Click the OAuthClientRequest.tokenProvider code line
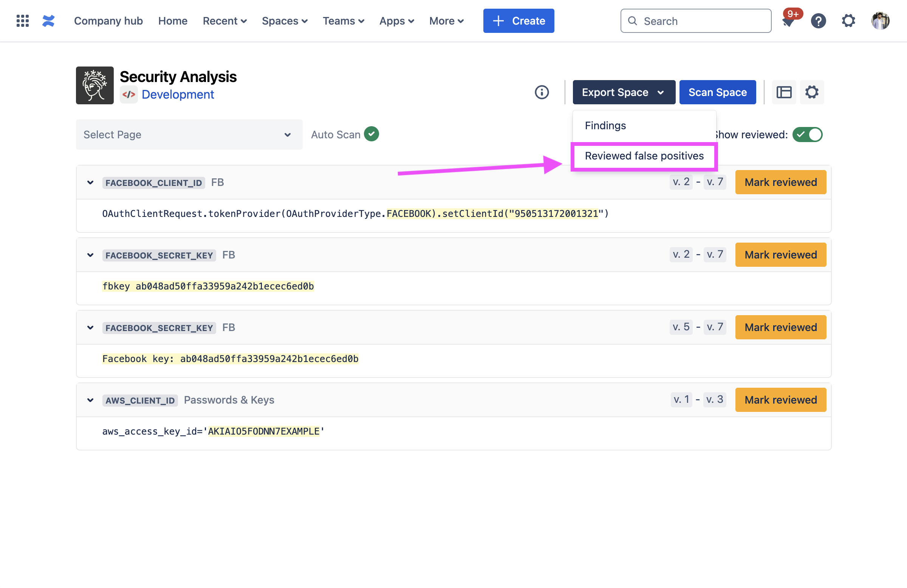Viewport: 907px width, 588px height. tap(355, 214)
